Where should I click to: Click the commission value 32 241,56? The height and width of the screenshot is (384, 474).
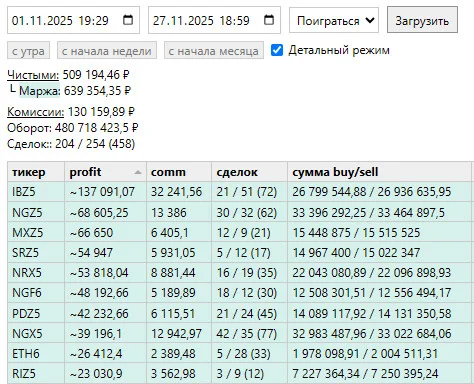point(176,192)
